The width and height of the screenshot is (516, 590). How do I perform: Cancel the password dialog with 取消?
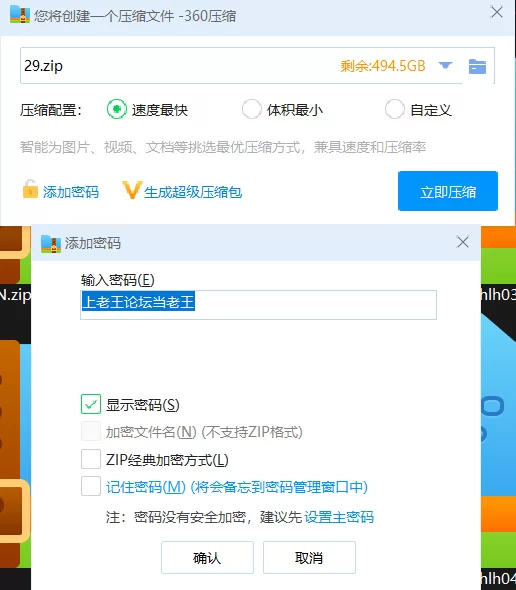point(309,557)
